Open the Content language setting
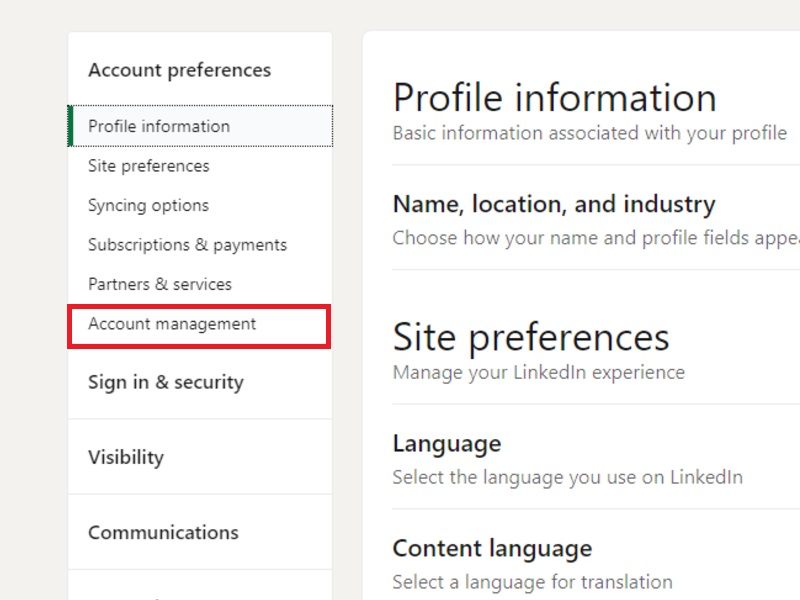The width and height of the screenshot is (800, 600). (492, 548)
